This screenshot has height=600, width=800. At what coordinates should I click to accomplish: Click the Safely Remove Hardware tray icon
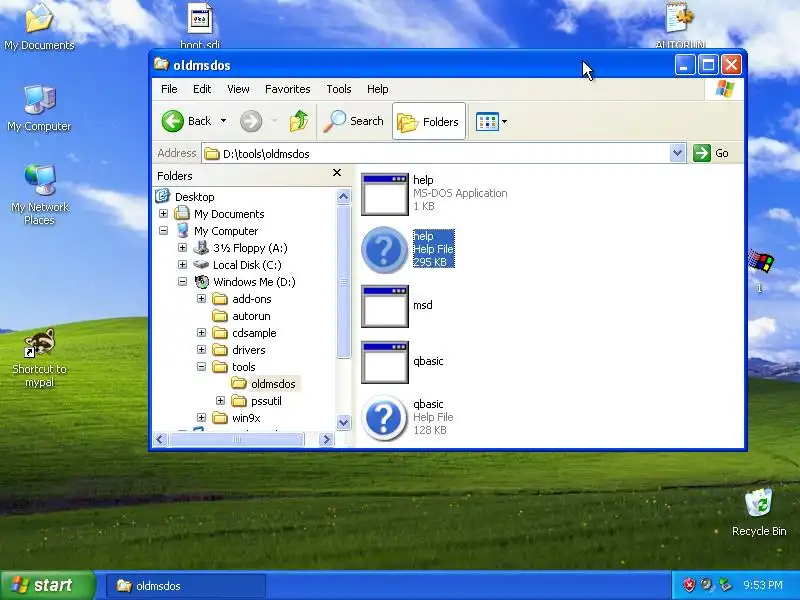click(x=724, y=585)
